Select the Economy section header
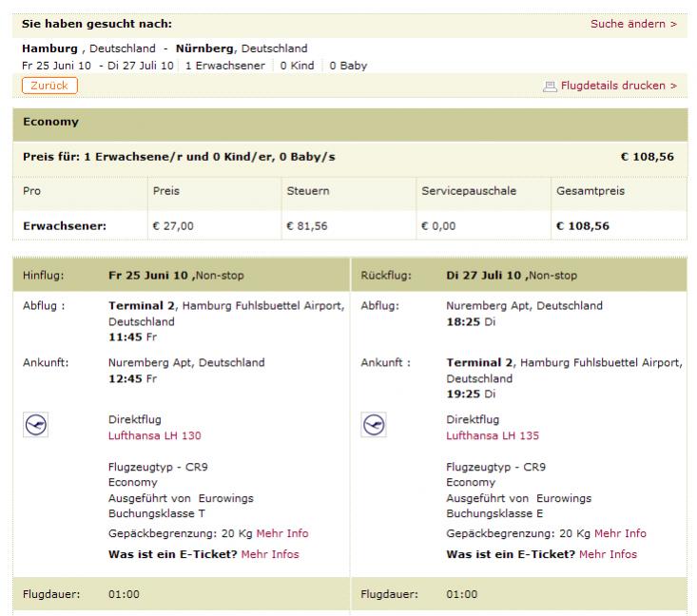The width and height of the screenshot is (697, 616). 51,123
